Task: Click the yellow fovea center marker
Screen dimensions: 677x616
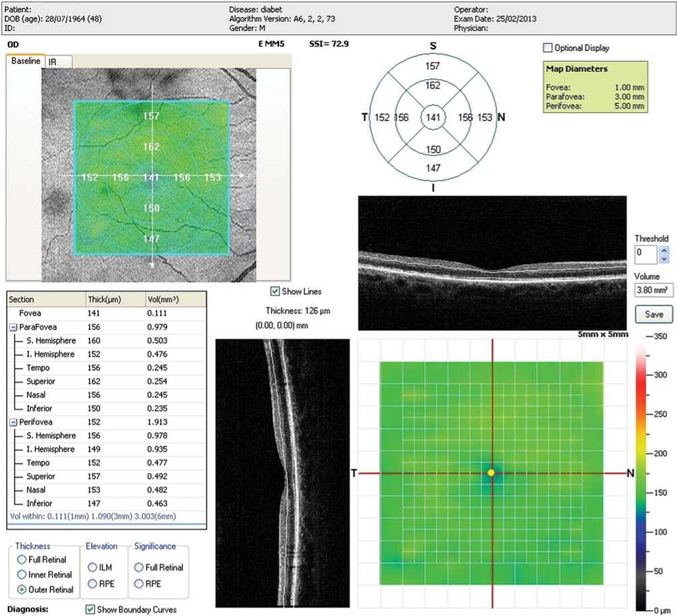Action: 491,473
